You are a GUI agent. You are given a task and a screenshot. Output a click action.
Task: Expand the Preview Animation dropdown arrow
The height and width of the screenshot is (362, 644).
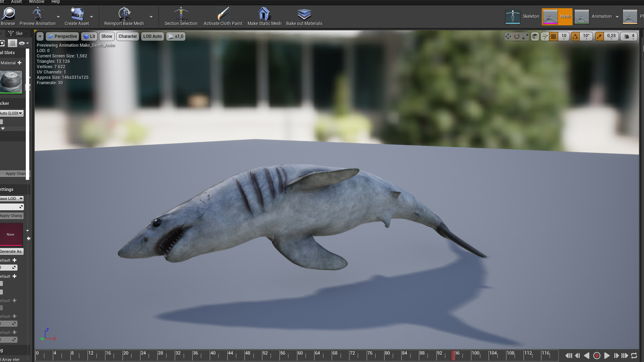point(58,16)
